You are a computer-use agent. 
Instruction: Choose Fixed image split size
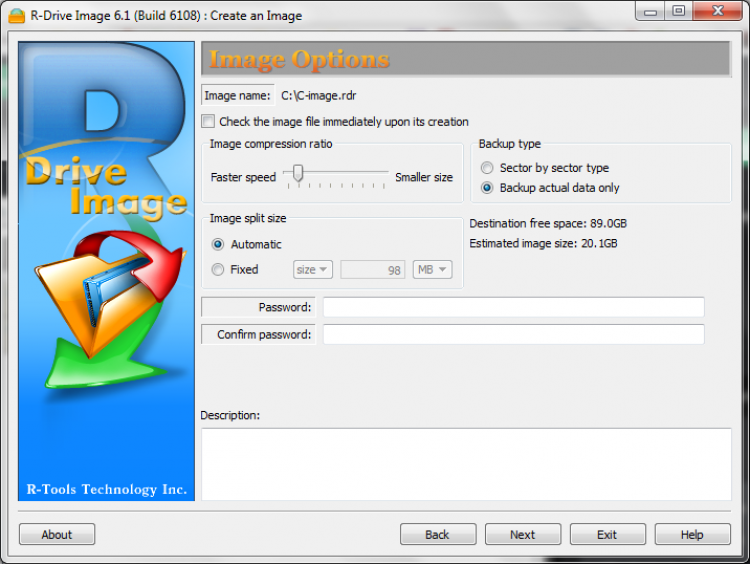click(x=218, y=270)
